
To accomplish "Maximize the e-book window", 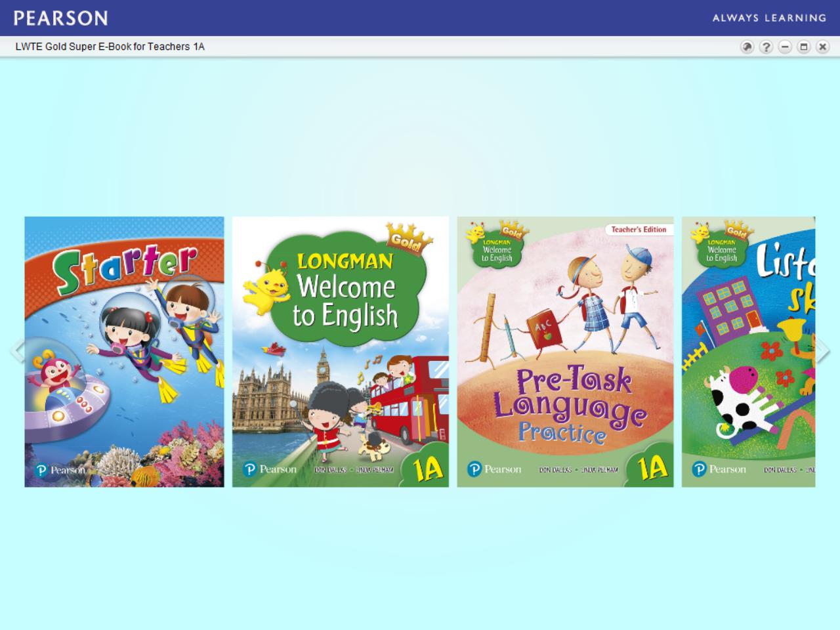I will [x=804, y=47].
